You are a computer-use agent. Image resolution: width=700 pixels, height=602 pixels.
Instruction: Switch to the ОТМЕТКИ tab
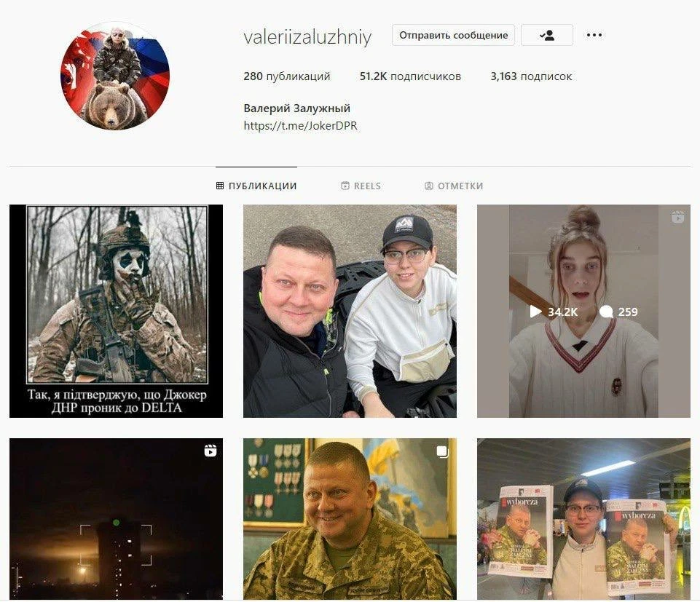tap(454, 186)
